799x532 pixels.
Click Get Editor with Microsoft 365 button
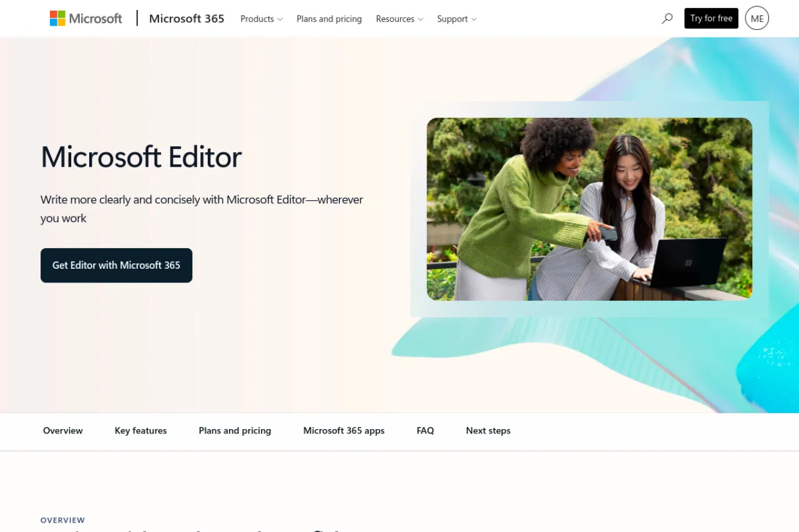[116, 265]
